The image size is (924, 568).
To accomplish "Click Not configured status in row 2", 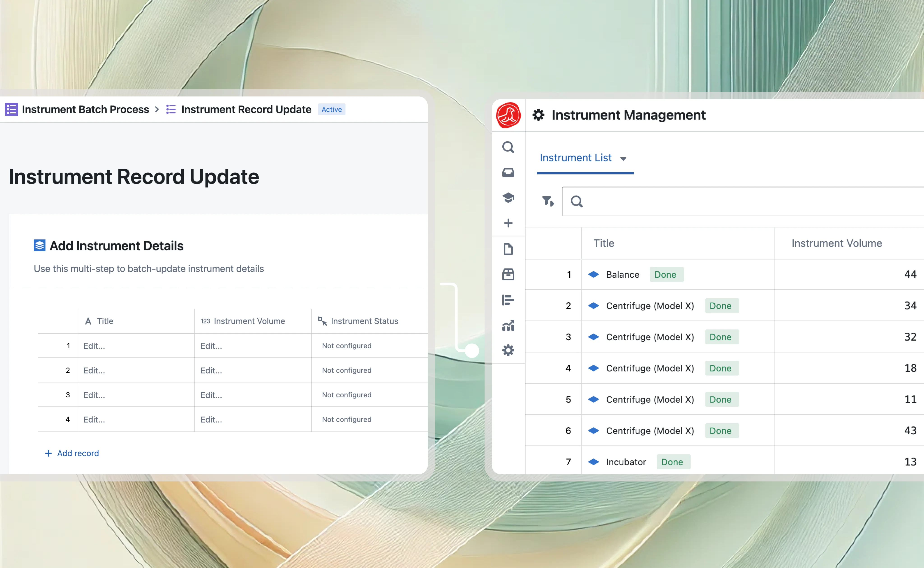I will tap(346, 370).
